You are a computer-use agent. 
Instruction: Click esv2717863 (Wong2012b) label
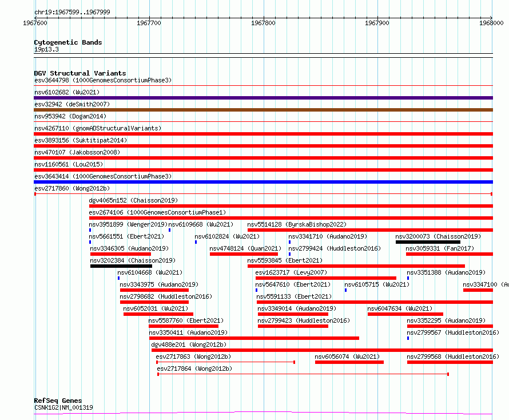click(x=193, y=356)
